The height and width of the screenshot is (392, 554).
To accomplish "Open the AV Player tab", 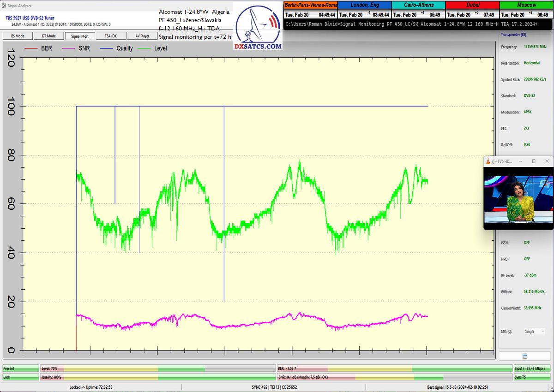I will (x=142, y=36).
